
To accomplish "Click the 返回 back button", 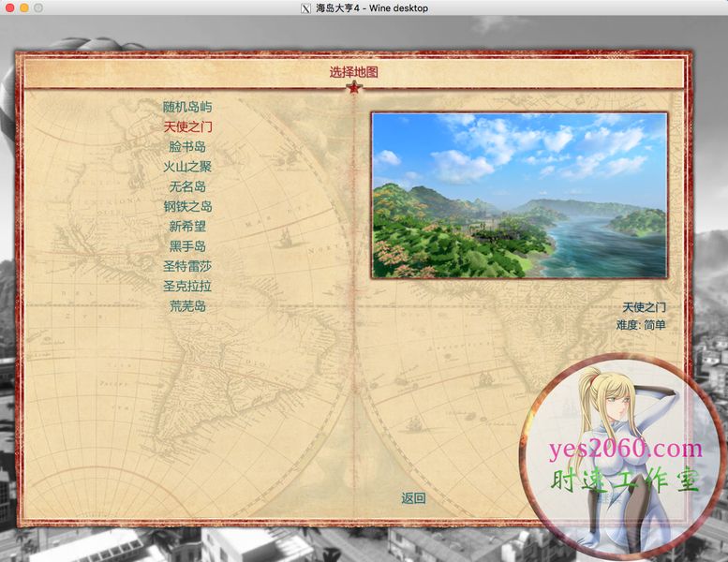I will [x=413, y=498].
